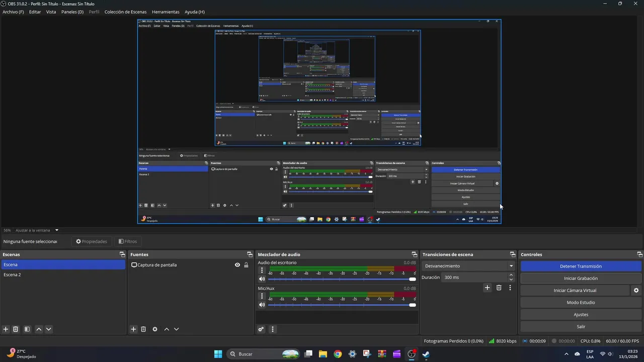644x362 pixels.
Task: Move source up arrow in Fuentes panel
Action: (167, 329)
